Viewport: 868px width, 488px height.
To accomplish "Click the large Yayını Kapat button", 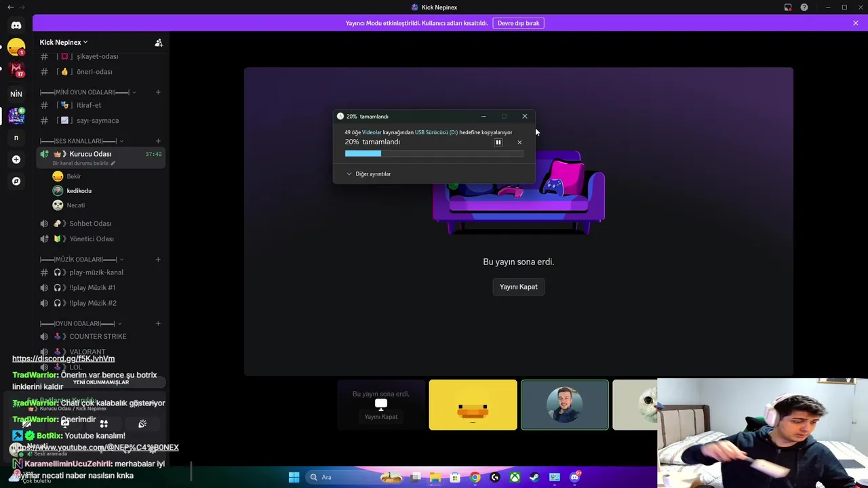I will 519,287.
